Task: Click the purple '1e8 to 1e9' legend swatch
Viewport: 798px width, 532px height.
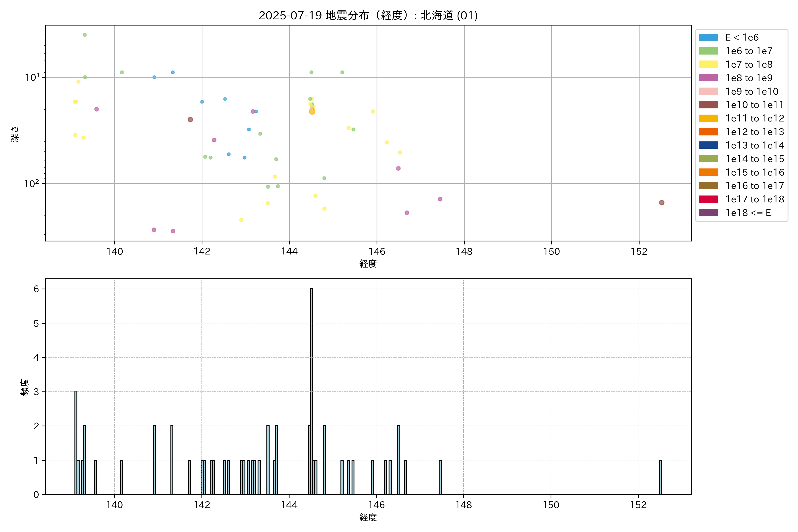Action: [x=708, y=78]
